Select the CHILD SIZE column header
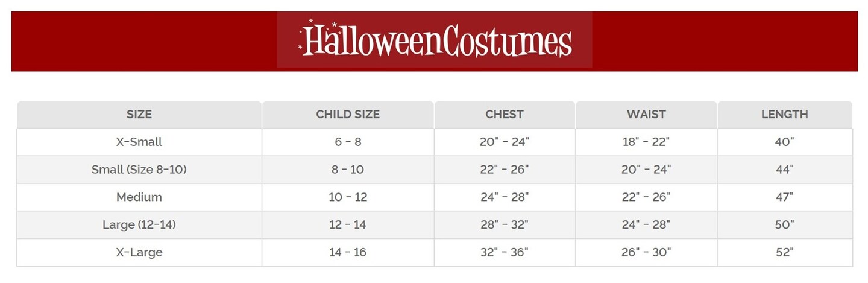The height and width of the screenshot is (283, 868). pyautogui.click(x=348, y=114)
